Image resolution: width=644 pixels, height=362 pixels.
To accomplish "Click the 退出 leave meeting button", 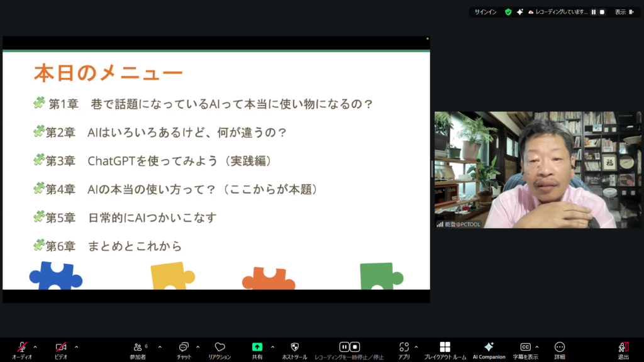I will (x=623, y=348).
